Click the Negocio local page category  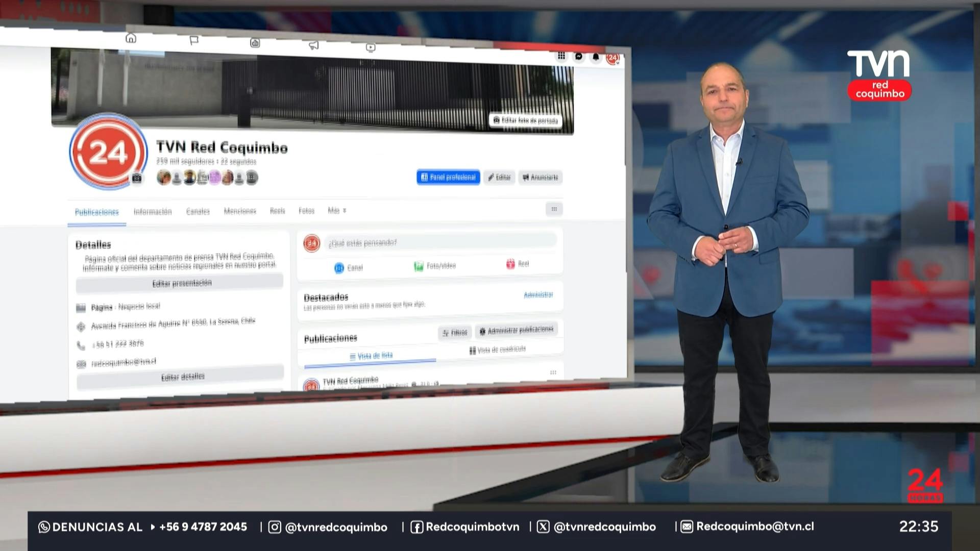(139, 306)
